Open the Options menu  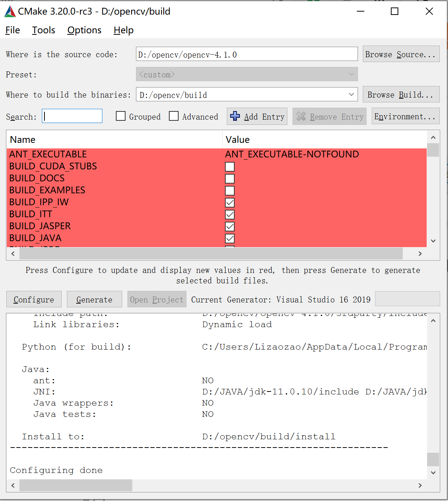(x=84, y=30)
